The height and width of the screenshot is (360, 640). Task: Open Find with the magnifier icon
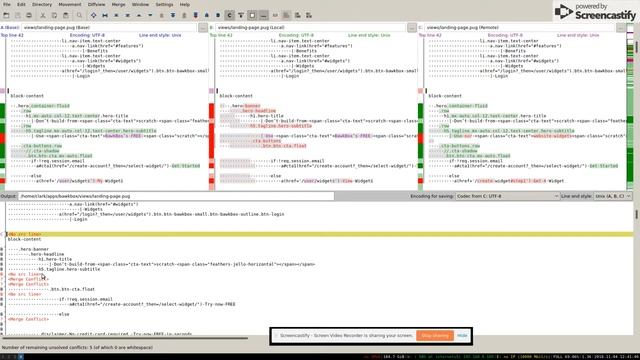(80, 16)
